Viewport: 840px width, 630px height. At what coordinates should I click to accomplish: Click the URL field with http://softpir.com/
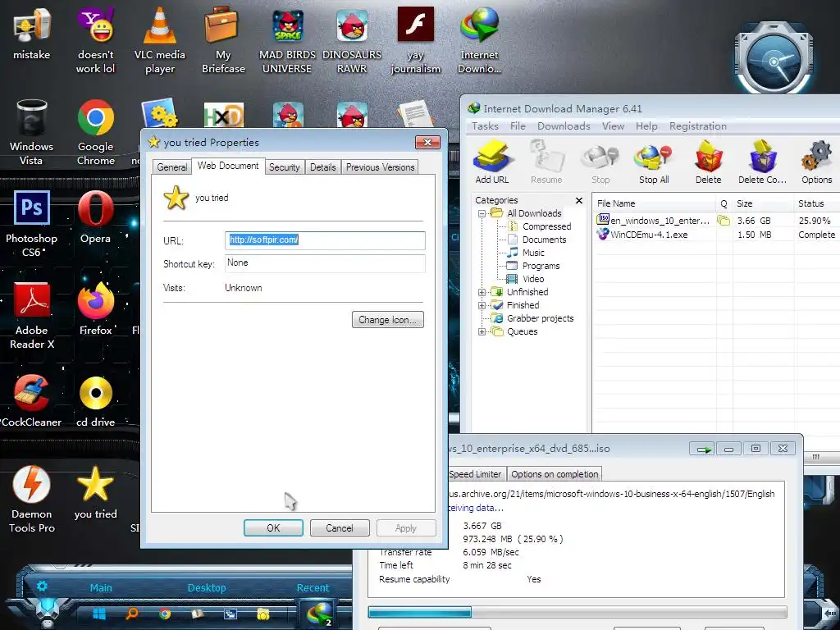point(325,240)
